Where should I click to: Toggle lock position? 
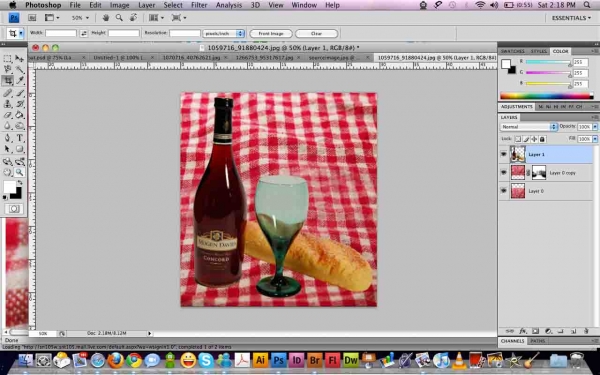[x=534, y=139]
